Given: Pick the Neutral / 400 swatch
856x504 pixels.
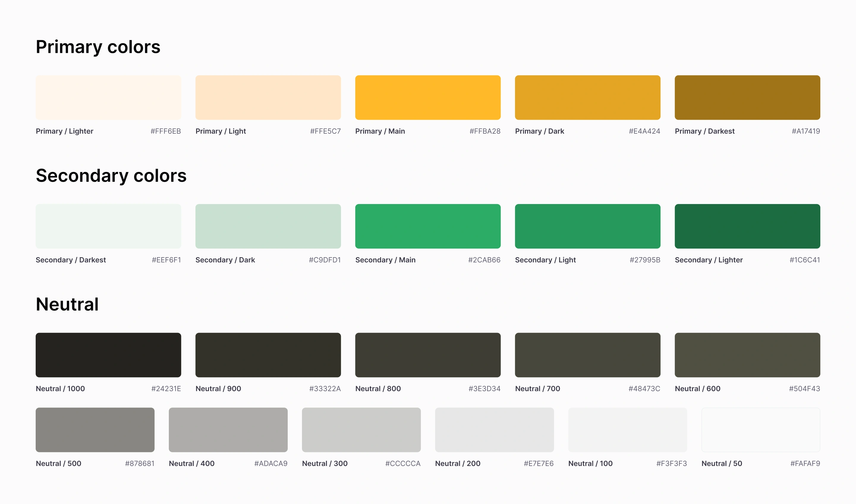Looking at the screenshot, I should [x=228, y=430].
